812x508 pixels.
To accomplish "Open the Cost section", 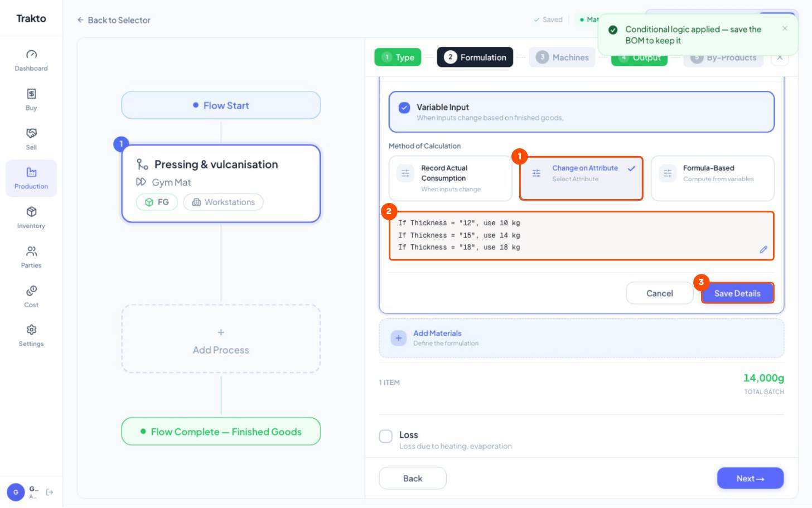I will [31, 297].
